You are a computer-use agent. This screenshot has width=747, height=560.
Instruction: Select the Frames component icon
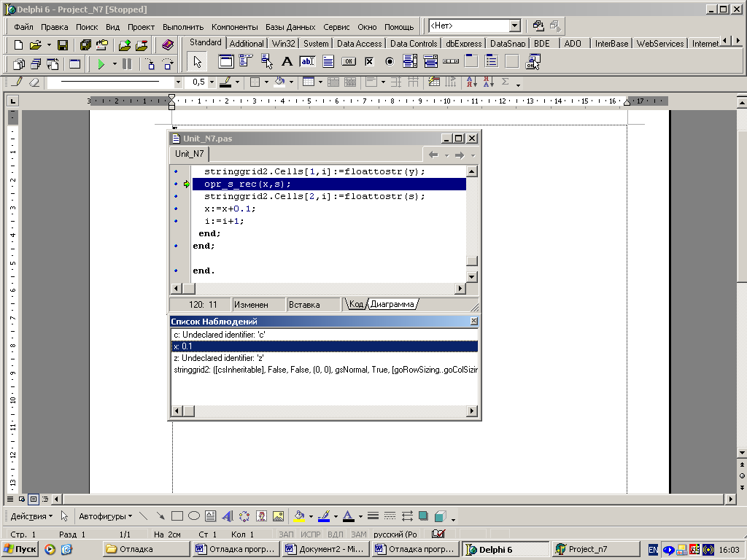coord(226,61)
